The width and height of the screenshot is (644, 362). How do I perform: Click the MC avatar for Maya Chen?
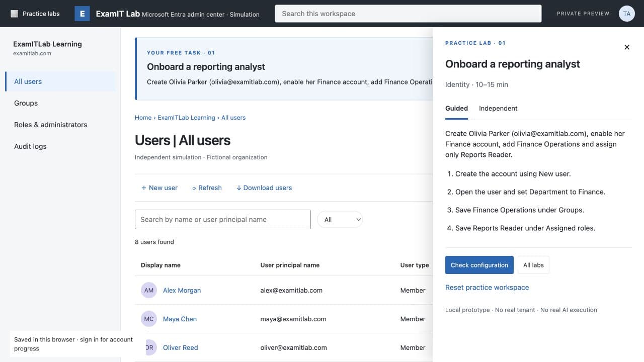(x=149, y=319)
